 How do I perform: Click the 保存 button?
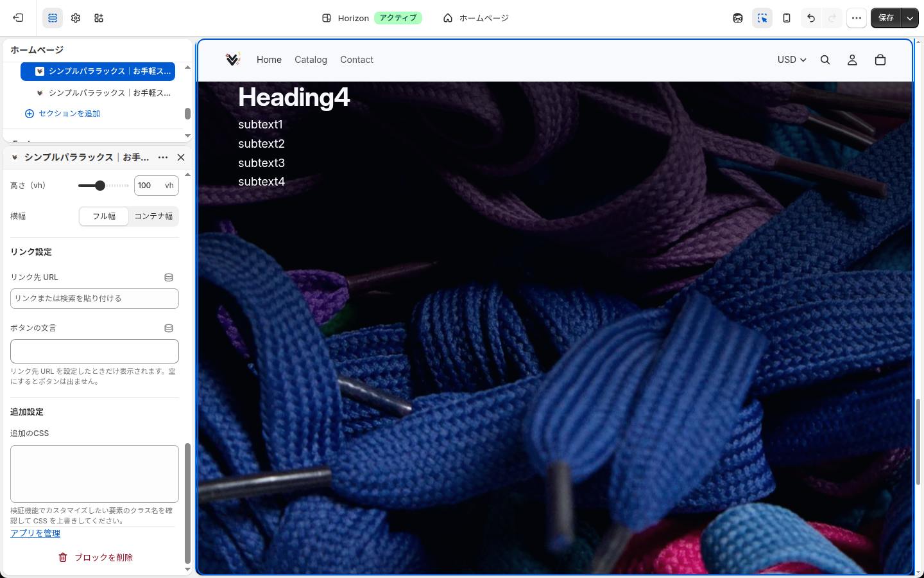coord(886,18)
